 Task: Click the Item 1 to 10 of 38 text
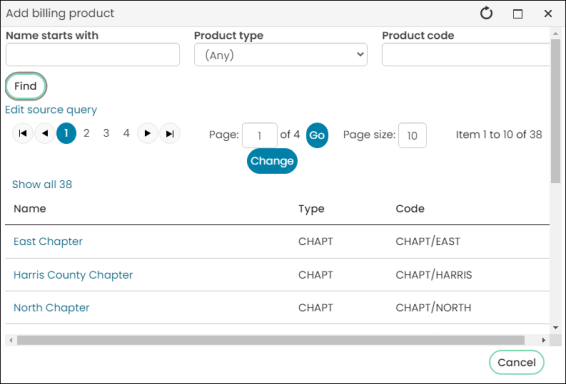point(499,135)
